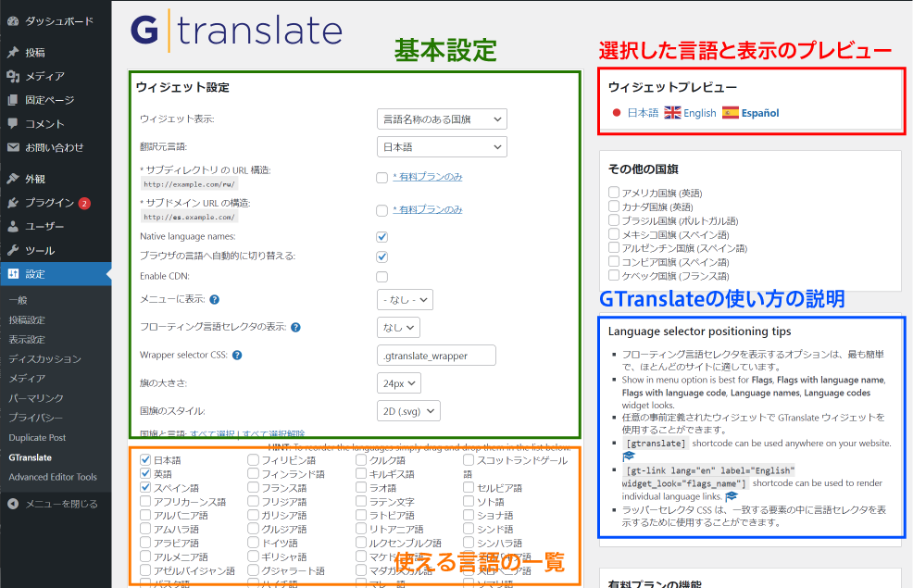The height and width of the screenshot is (588, 913).
Task: Click help icon next to メニューに表示
Action: tap(214, 300)
